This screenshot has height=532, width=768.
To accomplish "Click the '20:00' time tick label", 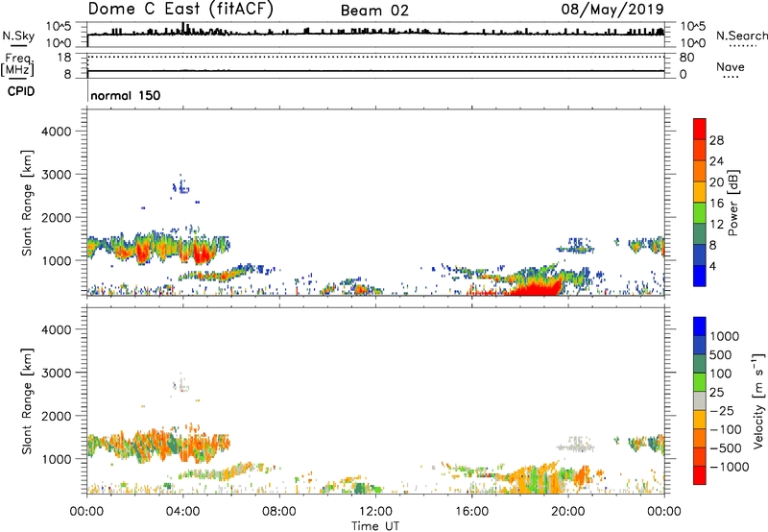I will tap(567, 512).
